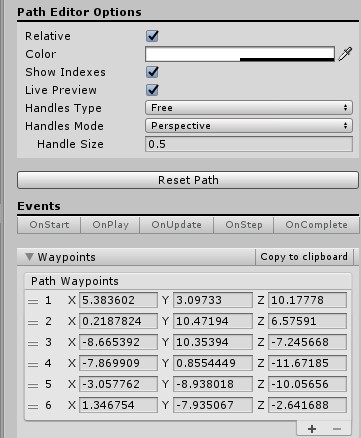
Task: Edit waypoint 2 Y value 10.47194
Action: (x=213, y=321)
